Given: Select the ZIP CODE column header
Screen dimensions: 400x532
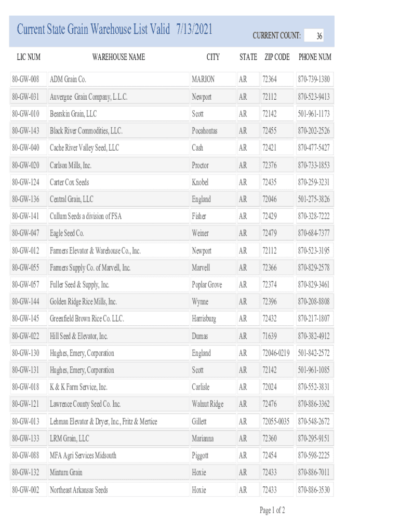Looking at the screenshot, I should pyautogui.click(x=277, y=57).
